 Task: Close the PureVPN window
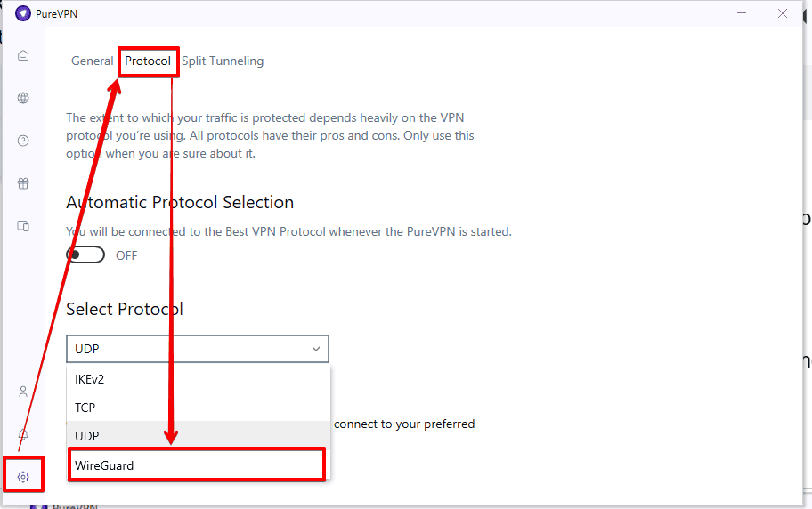[x=783, y=13]
